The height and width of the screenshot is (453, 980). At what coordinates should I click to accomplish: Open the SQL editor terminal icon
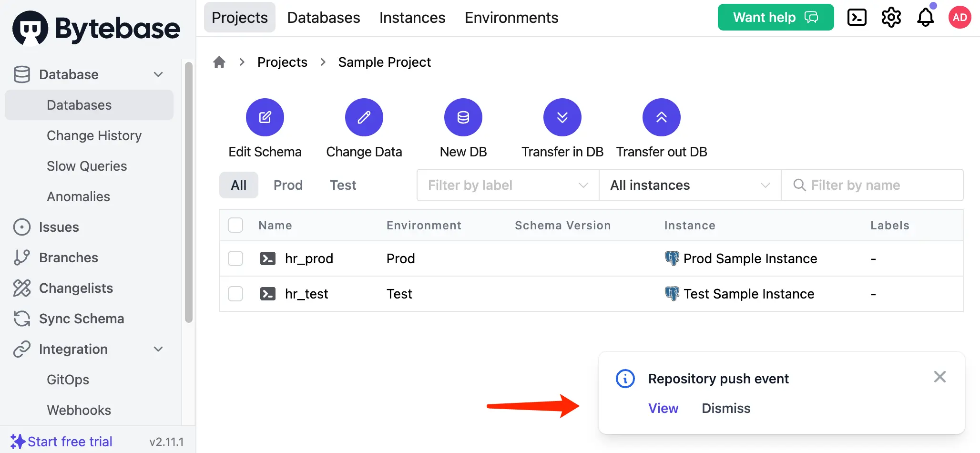point(857,18)
